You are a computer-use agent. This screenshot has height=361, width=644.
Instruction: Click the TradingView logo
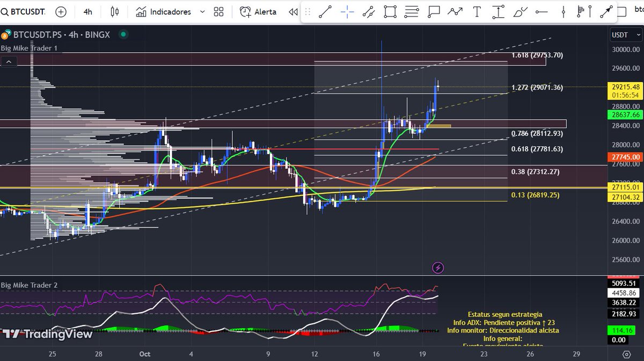pos(47,334)
